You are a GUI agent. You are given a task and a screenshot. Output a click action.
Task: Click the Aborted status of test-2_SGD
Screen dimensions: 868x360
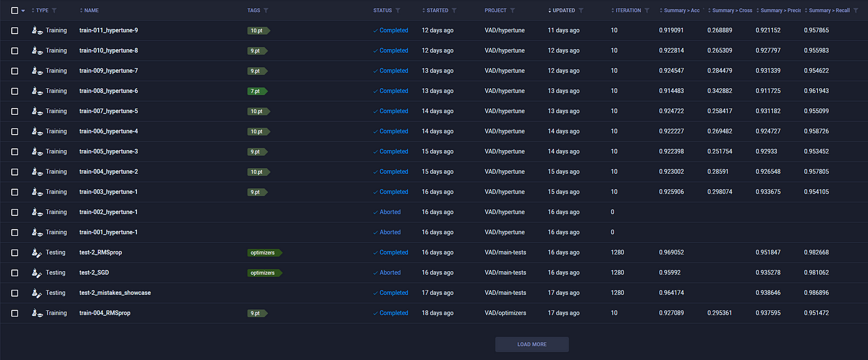387,272
